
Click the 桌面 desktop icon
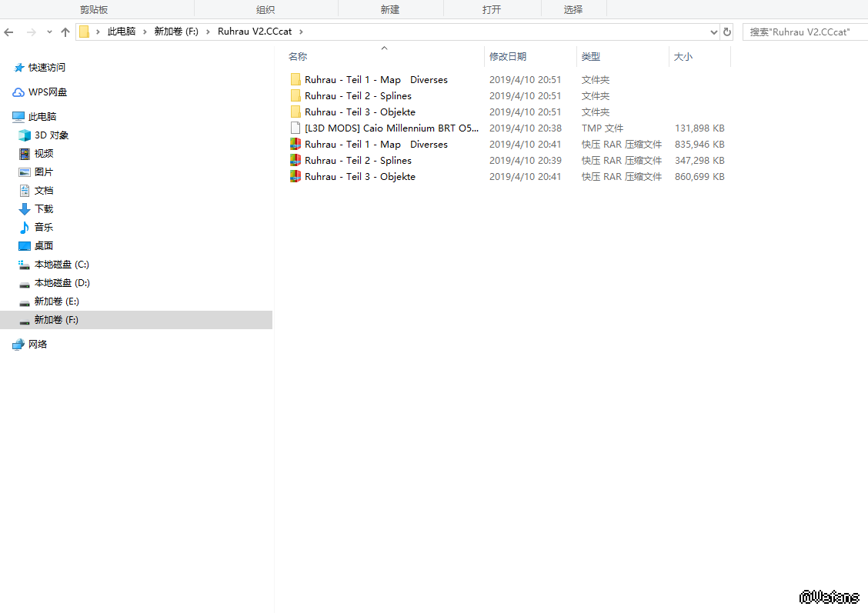25,246
